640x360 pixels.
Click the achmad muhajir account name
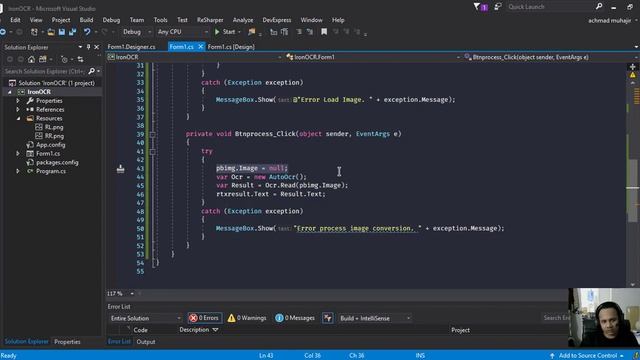[x=610, y=20]
